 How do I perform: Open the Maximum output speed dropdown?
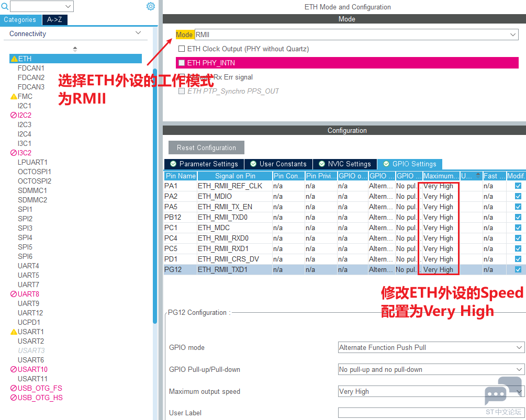pos(431,392)
